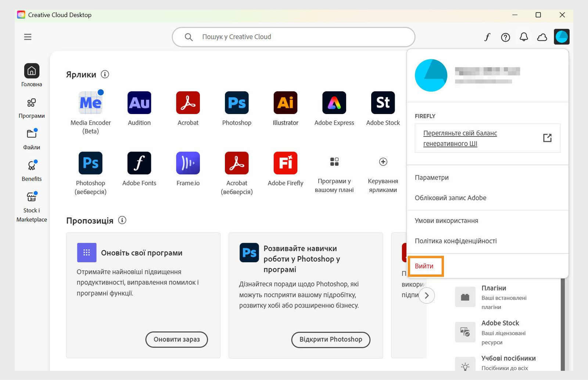Click the Оновити зараз button
Image resolution: width=588 pixels, height=380 pixels.
(x=177, y=340)
